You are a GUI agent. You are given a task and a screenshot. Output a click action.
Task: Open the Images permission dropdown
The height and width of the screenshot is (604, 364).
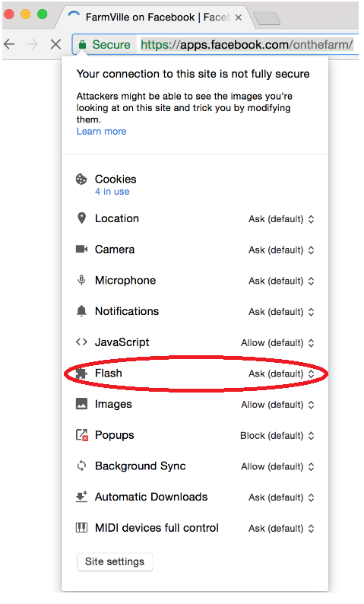pos(278,405)
